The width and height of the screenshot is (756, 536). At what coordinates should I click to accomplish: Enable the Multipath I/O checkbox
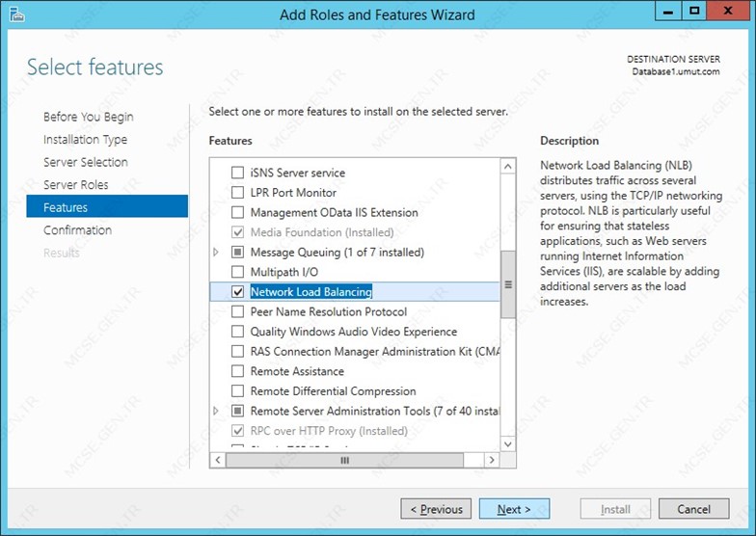tap(237, 272)
